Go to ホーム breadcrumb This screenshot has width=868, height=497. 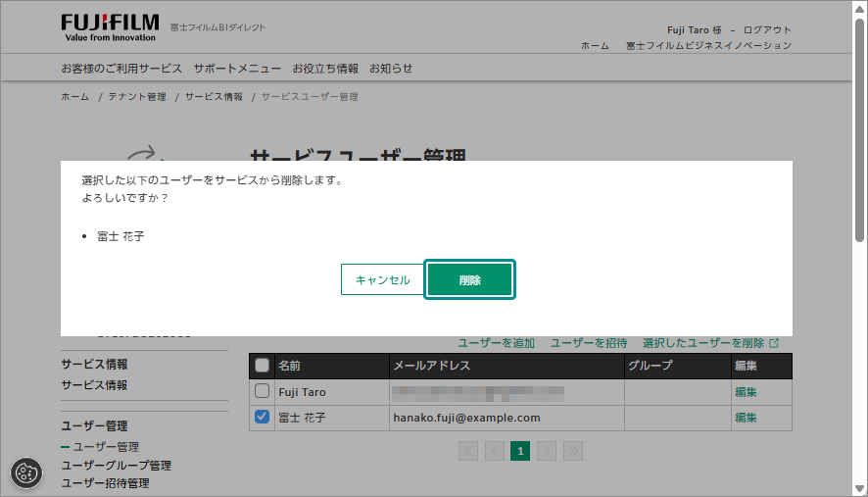pos(74,96)
